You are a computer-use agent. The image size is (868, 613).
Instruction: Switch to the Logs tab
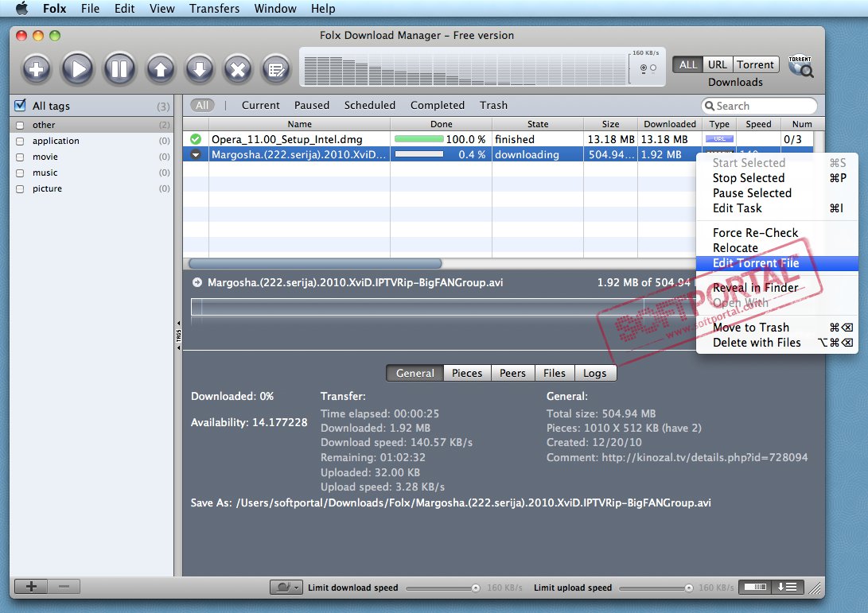595,374
